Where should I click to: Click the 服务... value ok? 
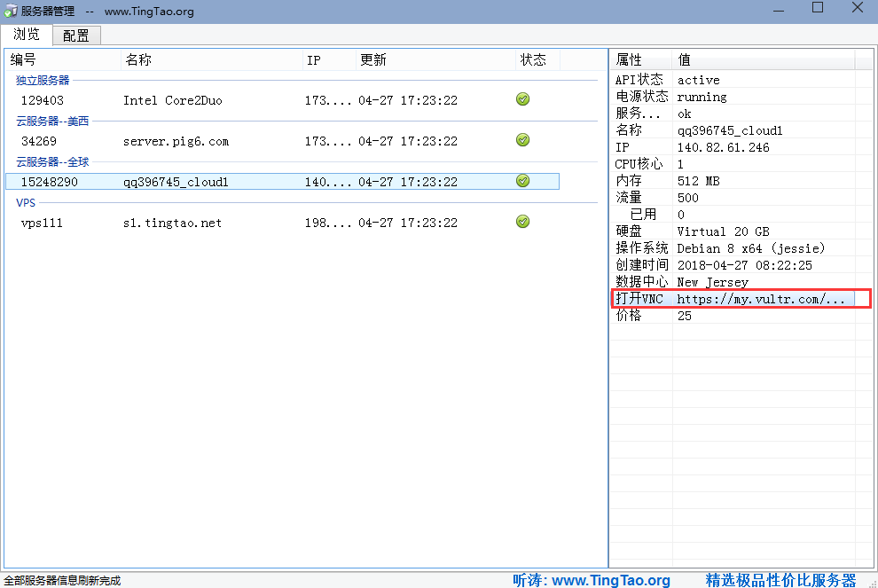(684, 114)
